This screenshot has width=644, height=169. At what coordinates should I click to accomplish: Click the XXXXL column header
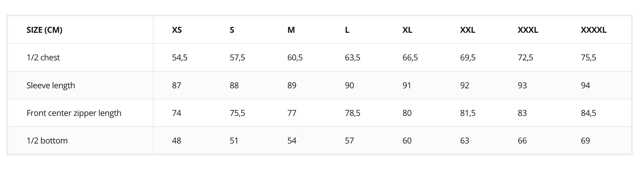(593, 30)
